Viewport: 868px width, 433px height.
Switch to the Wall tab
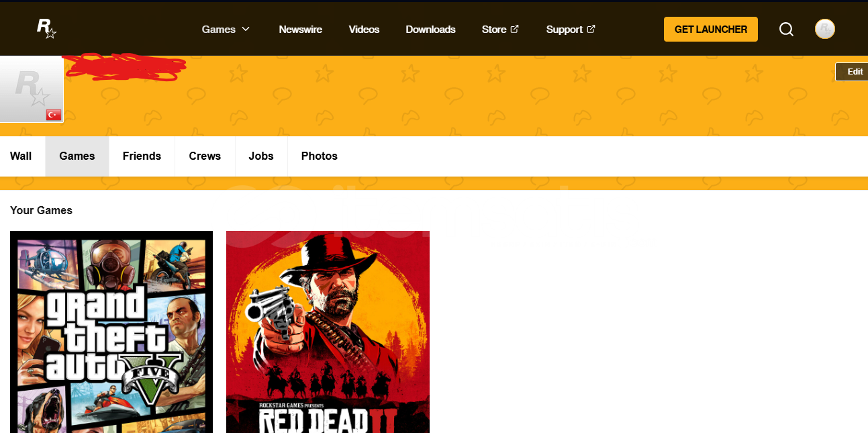21,156
